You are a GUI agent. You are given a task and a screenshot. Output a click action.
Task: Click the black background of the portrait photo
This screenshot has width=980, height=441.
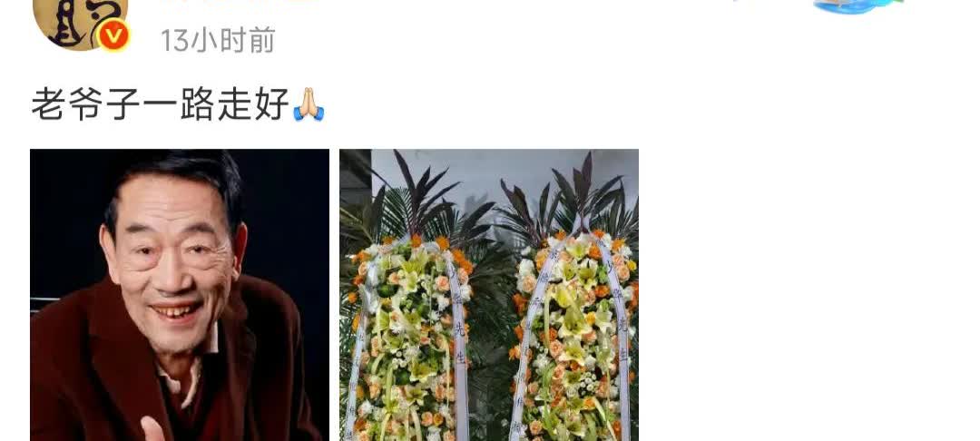pyautogui.click(x=288, y=219)
